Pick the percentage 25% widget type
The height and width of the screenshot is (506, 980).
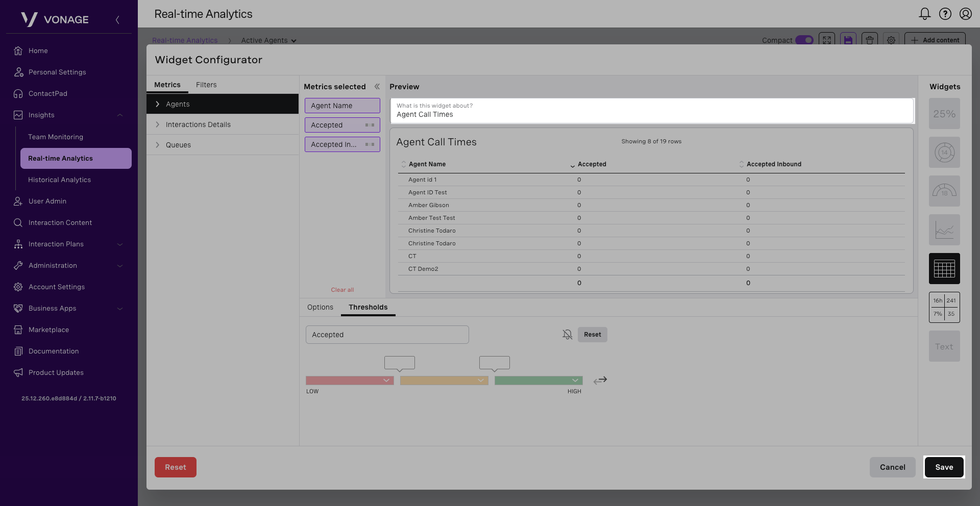[944, 114]
